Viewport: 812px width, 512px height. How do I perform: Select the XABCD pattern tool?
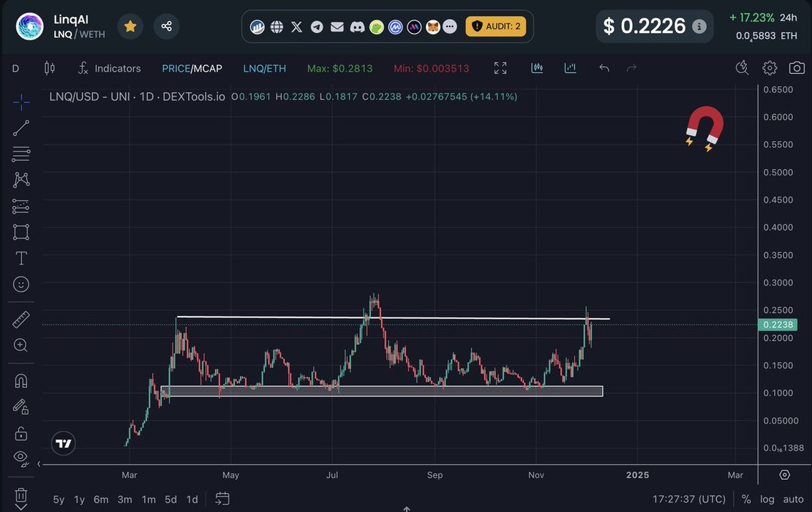pos(21,180)
